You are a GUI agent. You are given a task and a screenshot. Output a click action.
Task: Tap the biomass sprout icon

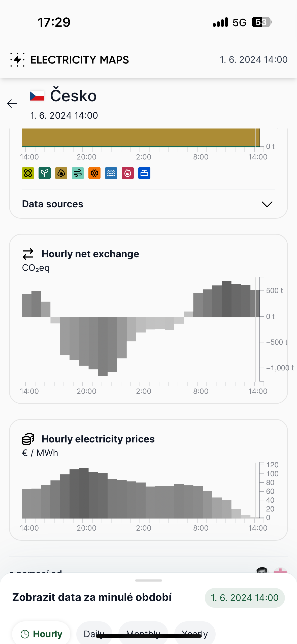click(x=45, y=173)
